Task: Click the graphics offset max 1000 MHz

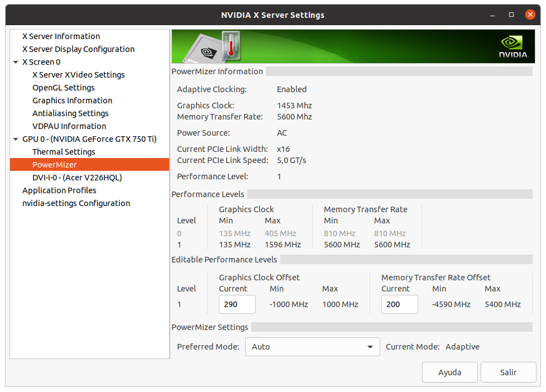Action: (x=340, y=304)
